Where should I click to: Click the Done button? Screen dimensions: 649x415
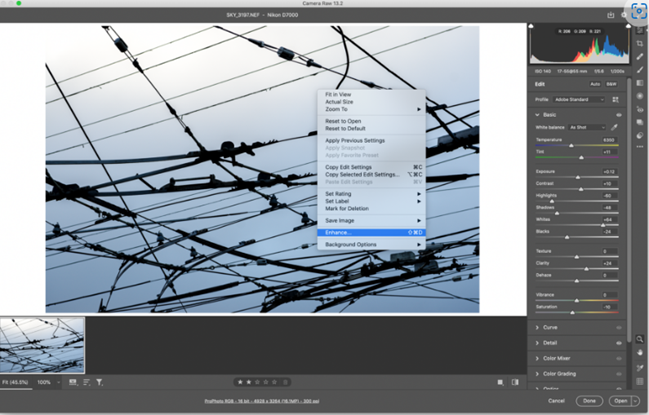(x=588, y=401)
